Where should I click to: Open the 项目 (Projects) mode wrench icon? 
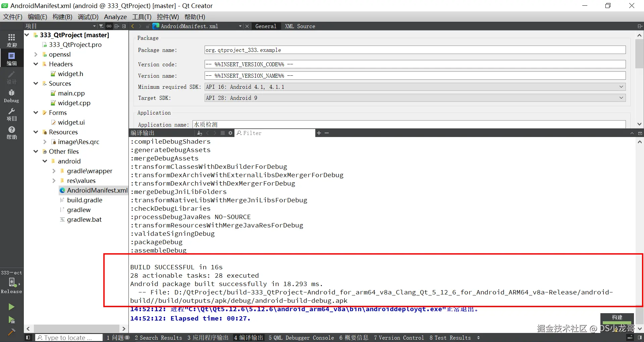(x=12, y=114)
